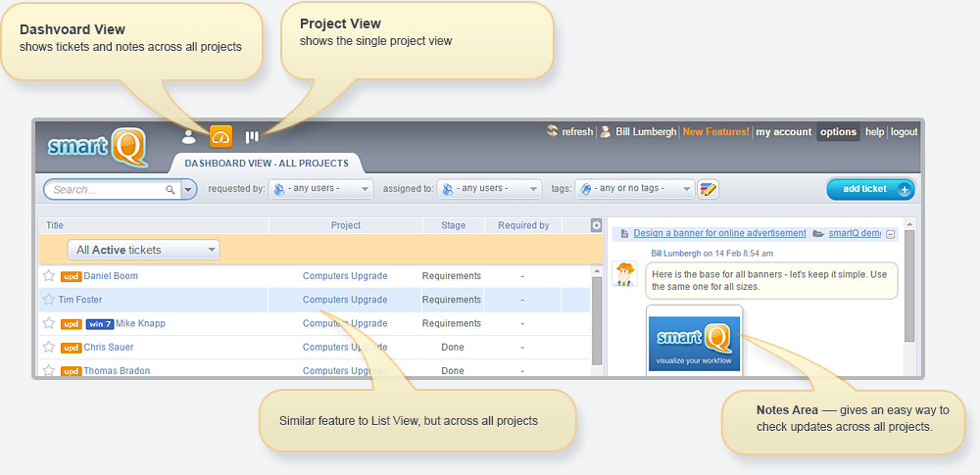Image resolution: width=980 pixels, height=475 pixels.
Task: Click the smartQ banner image thumbnail
Action: tap(694, 341)
